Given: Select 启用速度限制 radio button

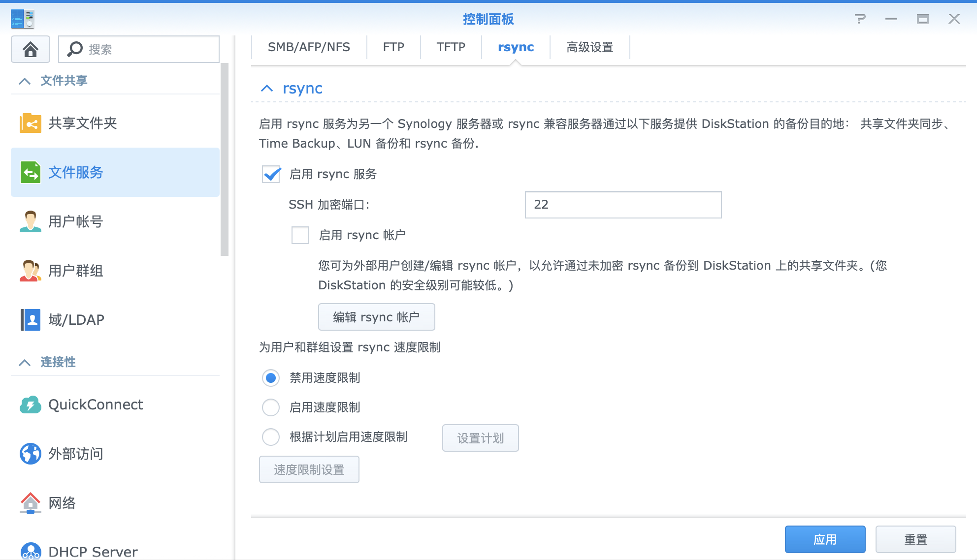Looking at the screenshot, I should click(271, 407).
